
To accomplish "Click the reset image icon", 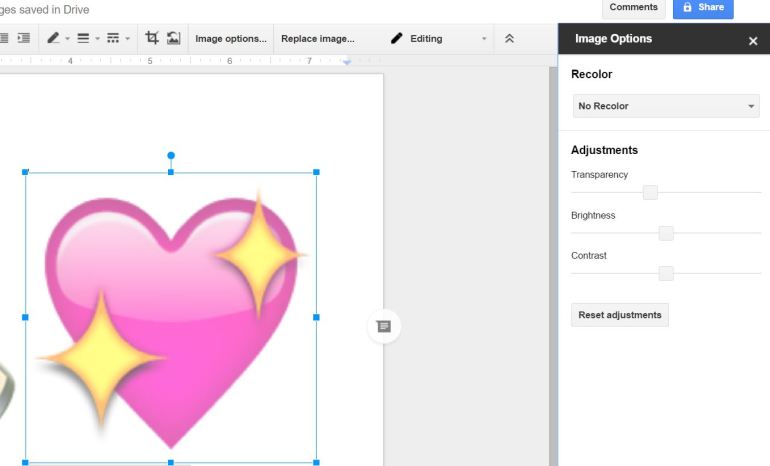I will pos(173,38).
